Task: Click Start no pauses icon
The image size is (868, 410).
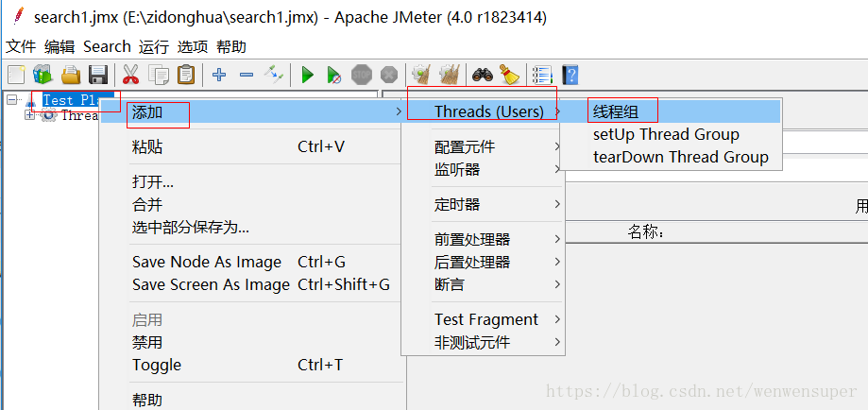Action: click(x=333, y=75)
